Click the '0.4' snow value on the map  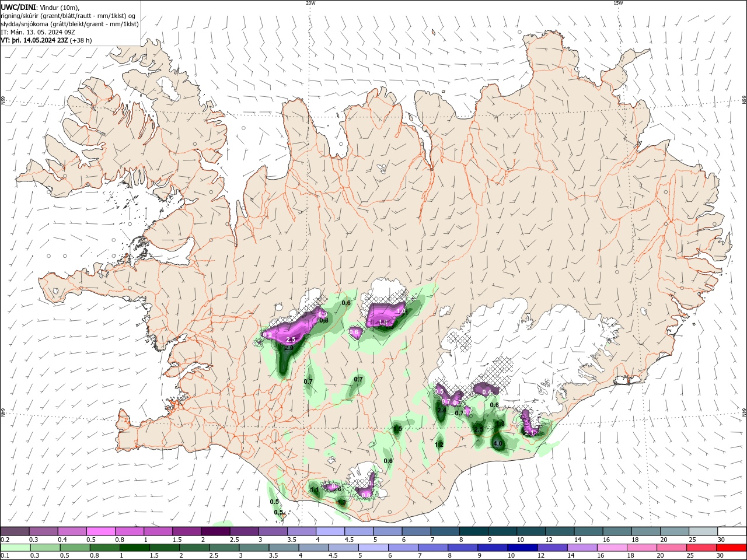pyautogui.click(x=487, y=393)
